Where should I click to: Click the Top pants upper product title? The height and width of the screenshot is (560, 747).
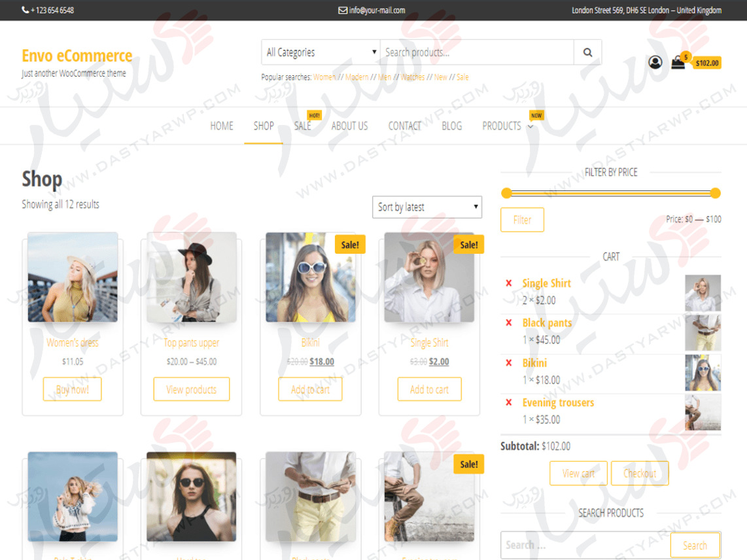(x=192, y=343)
